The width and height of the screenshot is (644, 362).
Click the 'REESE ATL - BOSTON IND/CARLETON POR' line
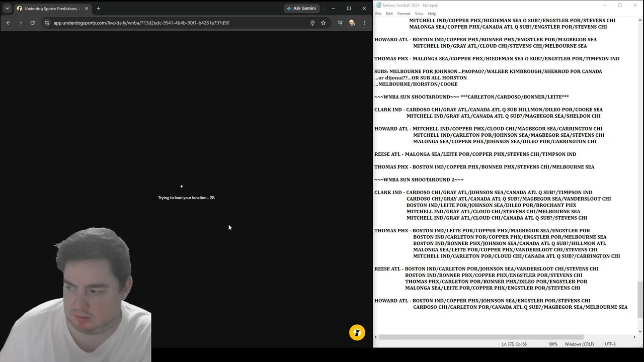pyautogui.click(x=487, y=269)
